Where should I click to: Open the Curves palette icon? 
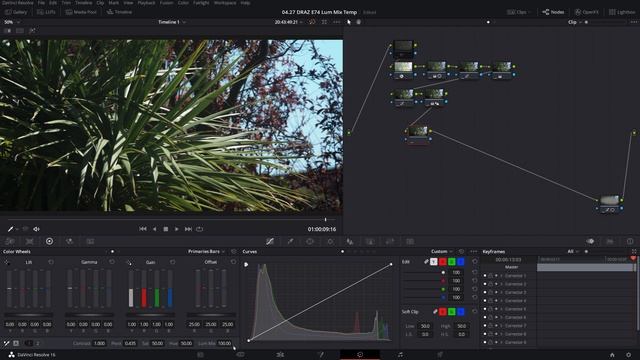270,241
